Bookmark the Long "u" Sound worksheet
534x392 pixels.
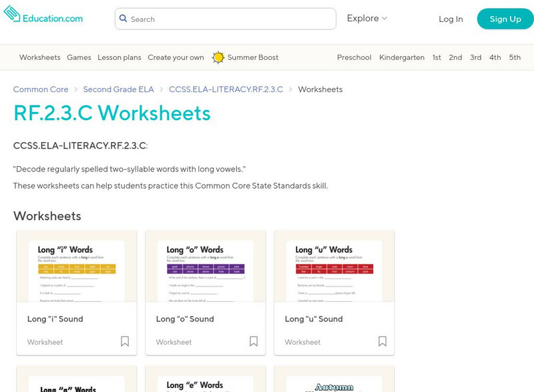382,341
